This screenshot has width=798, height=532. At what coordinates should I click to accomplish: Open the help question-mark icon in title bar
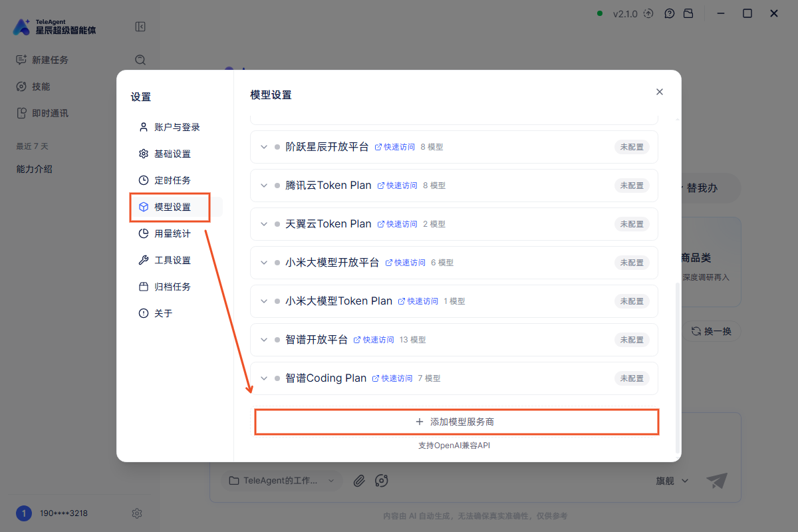pos(670,13)
